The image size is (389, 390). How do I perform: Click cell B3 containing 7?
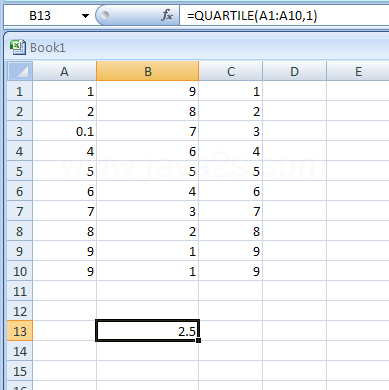148,131
